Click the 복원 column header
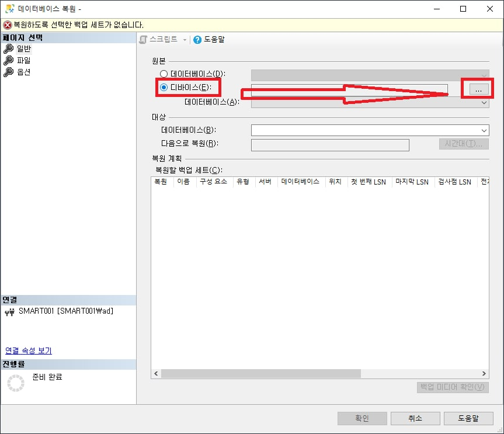The image size is (504, 434). [x=162, y=182]
